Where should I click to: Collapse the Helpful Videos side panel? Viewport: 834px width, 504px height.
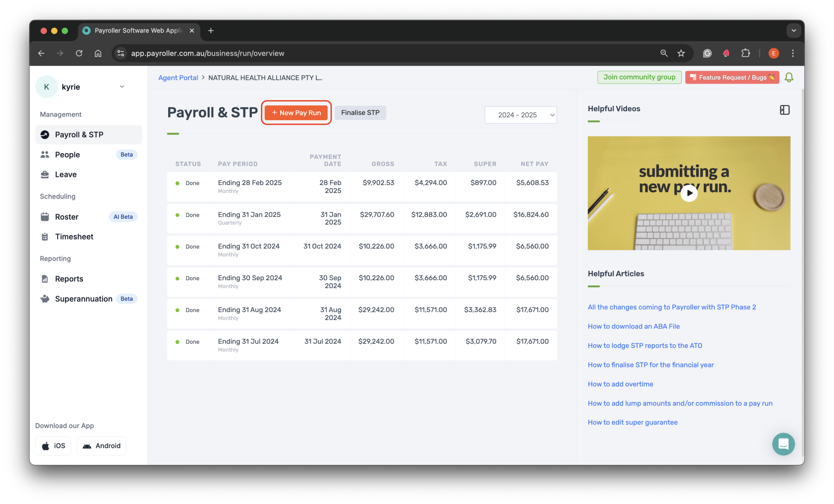[x=784, y=110]
